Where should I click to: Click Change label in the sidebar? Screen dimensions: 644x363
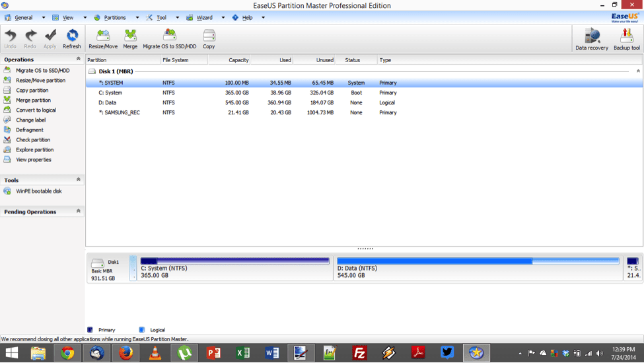tap(31, 120)
